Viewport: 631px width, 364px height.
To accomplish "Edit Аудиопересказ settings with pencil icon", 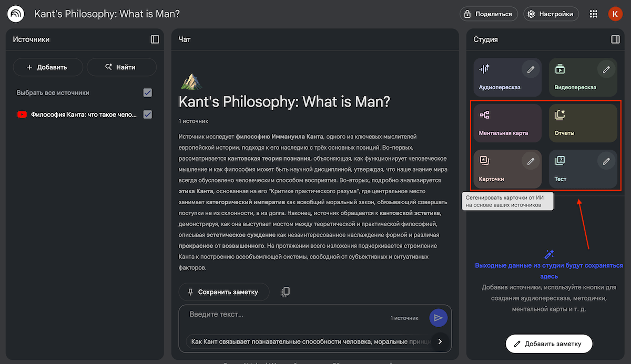I will click(x=531, y=69).
